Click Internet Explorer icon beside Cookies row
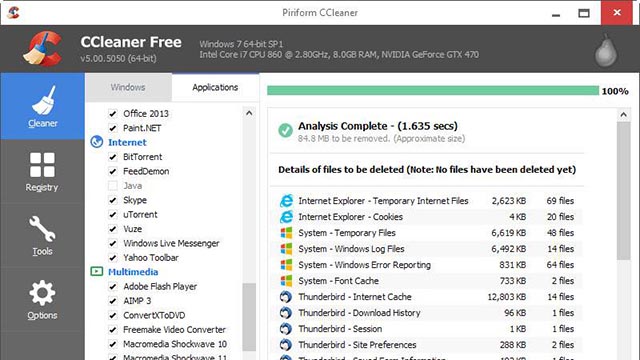 (286, 217)
